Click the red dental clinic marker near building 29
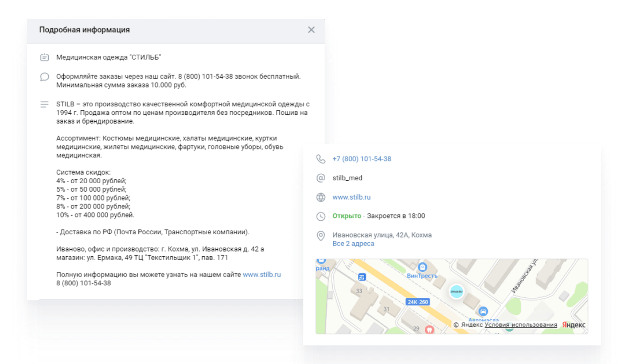 click(428, 329)
